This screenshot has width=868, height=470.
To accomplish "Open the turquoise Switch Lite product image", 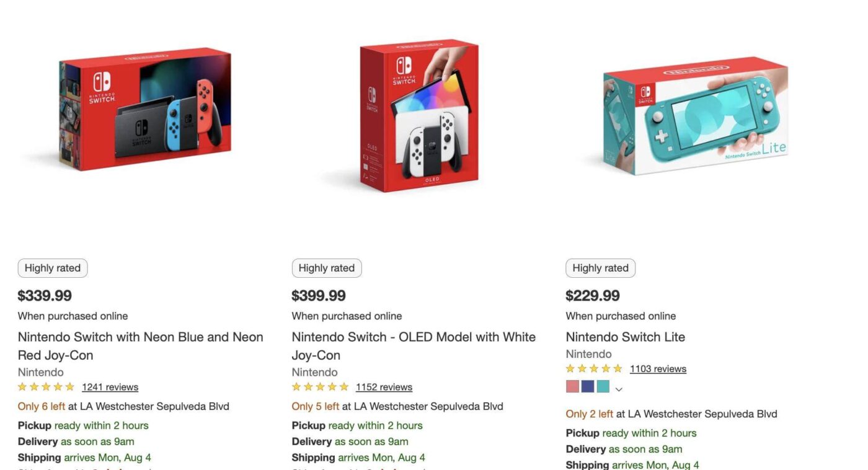I will coord(694,115).
